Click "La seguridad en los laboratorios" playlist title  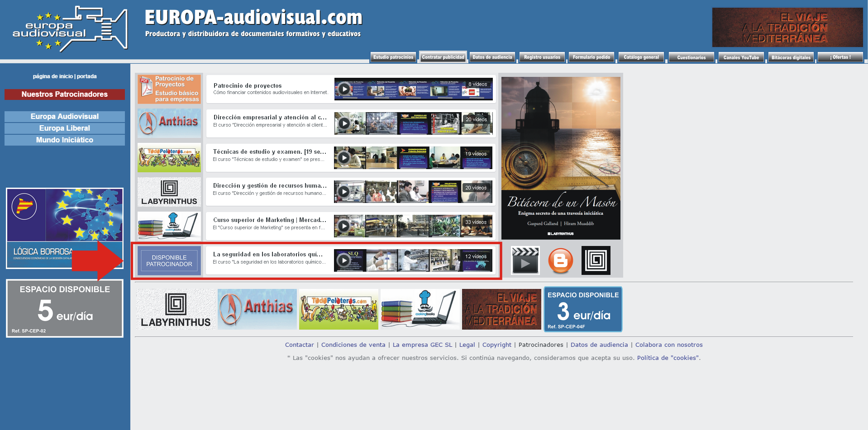point(268,254)
